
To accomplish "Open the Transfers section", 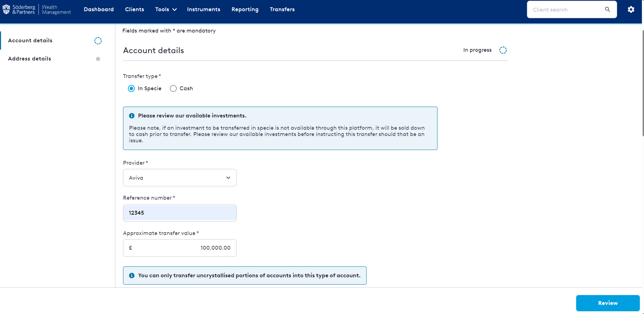I will tap(282, 9).
